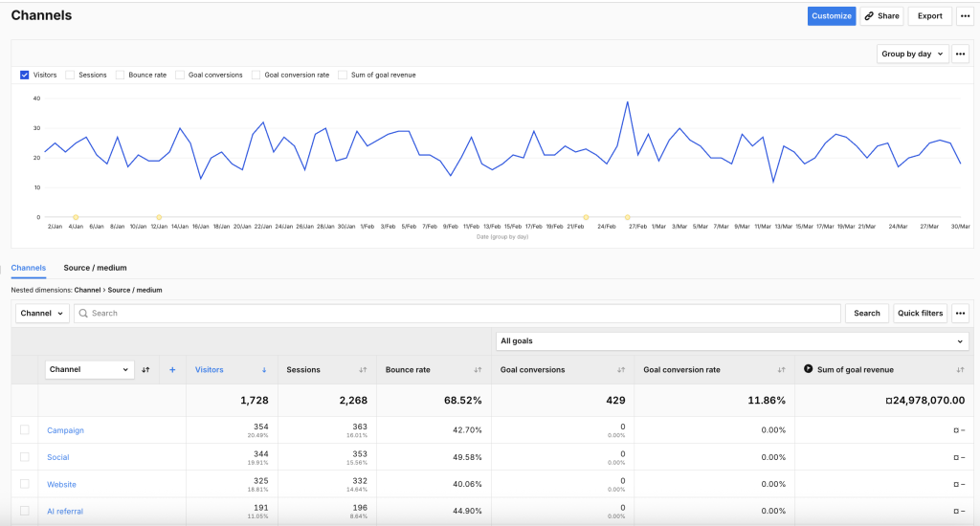This screenshot has height=526, width=980.
Task: Click into the table search field
Action: point(459,313)
